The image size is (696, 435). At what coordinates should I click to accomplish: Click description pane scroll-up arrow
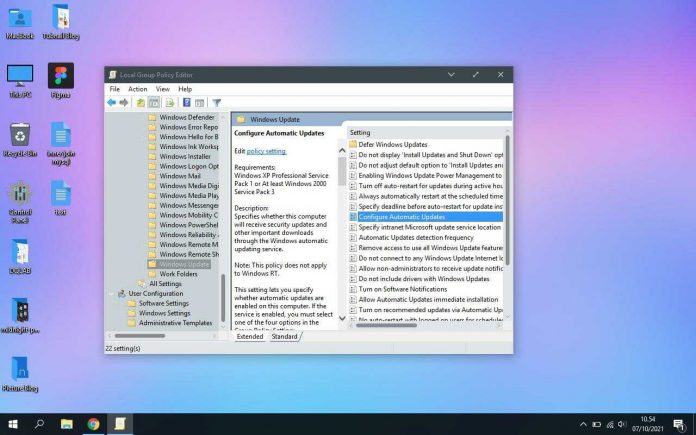342,150
